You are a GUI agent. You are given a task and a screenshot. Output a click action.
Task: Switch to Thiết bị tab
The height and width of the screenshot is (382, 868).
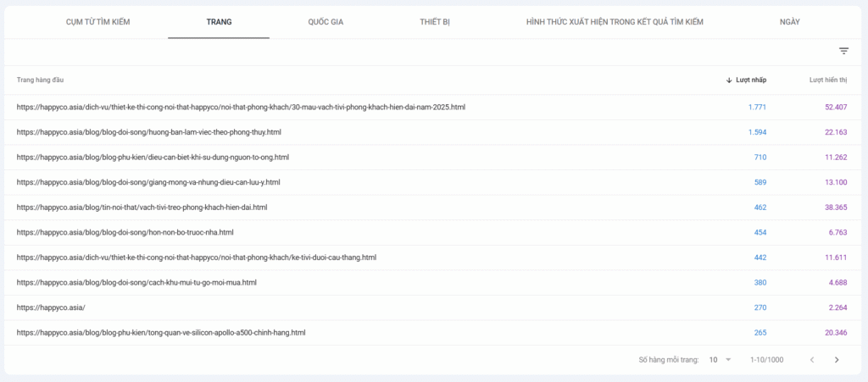(435, 21)
